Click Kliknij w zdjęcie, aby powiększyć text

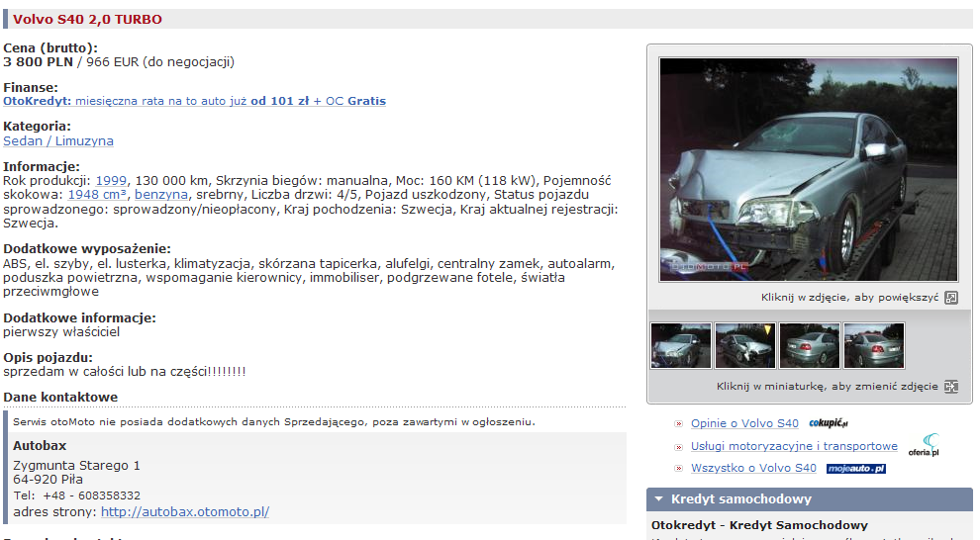[850, 298]
